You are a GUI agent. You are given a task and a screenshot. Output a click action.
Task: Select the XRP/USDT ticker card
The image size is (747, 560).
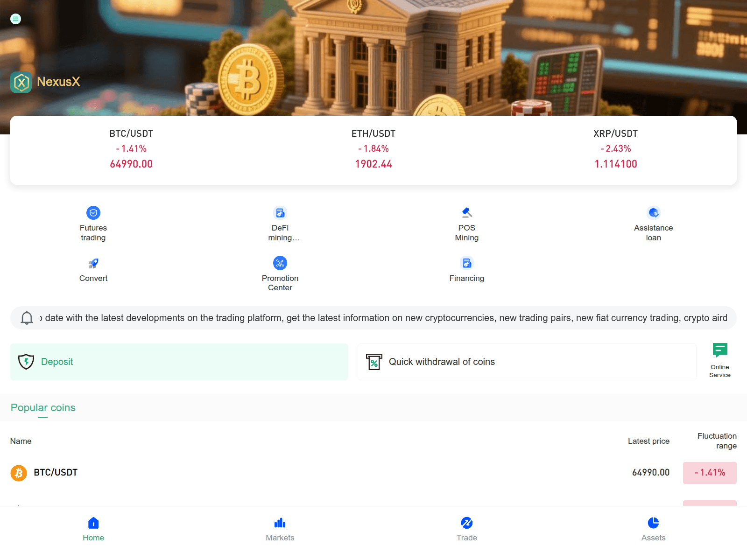[616, 149]
